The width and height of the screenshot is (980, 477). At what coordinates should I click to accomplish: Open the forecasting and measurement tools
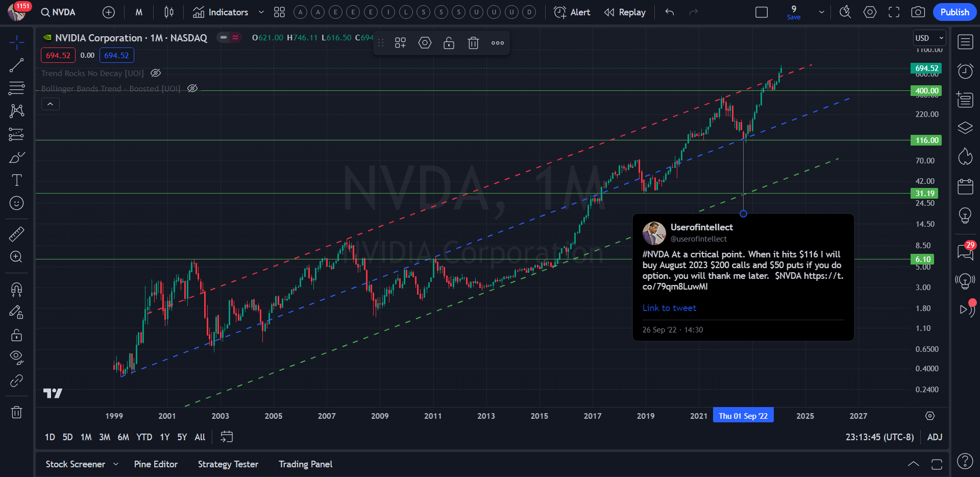[x=17, y=134]
